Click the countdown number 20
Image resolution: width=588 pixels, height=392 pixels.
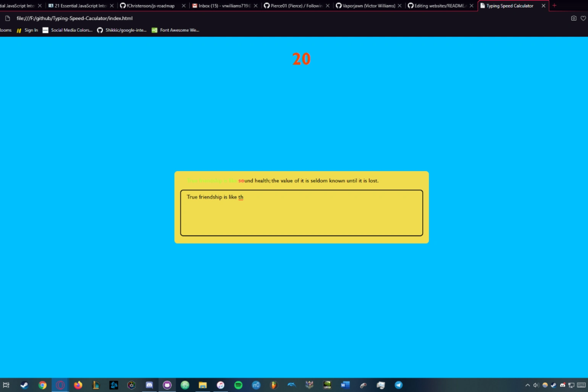(x=301, y=59)
